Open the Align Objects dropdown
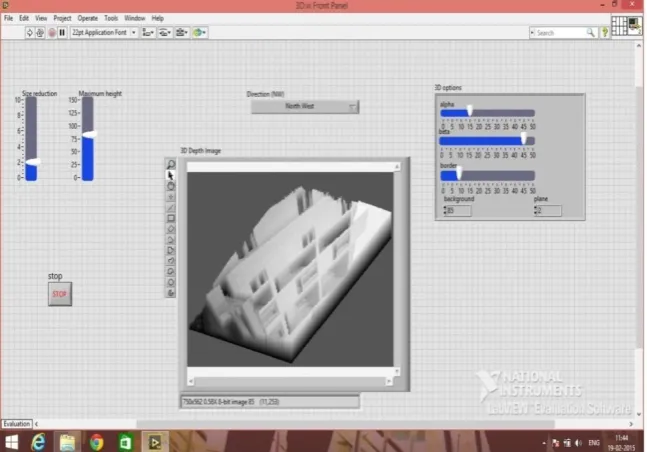Screen dimensions: 647x452 tap(148, 33)
